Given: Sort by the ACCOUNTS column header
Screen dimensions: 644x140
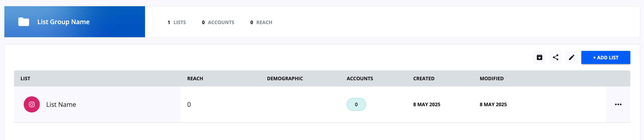Looking at the screenshot, I should coord(360,78).
